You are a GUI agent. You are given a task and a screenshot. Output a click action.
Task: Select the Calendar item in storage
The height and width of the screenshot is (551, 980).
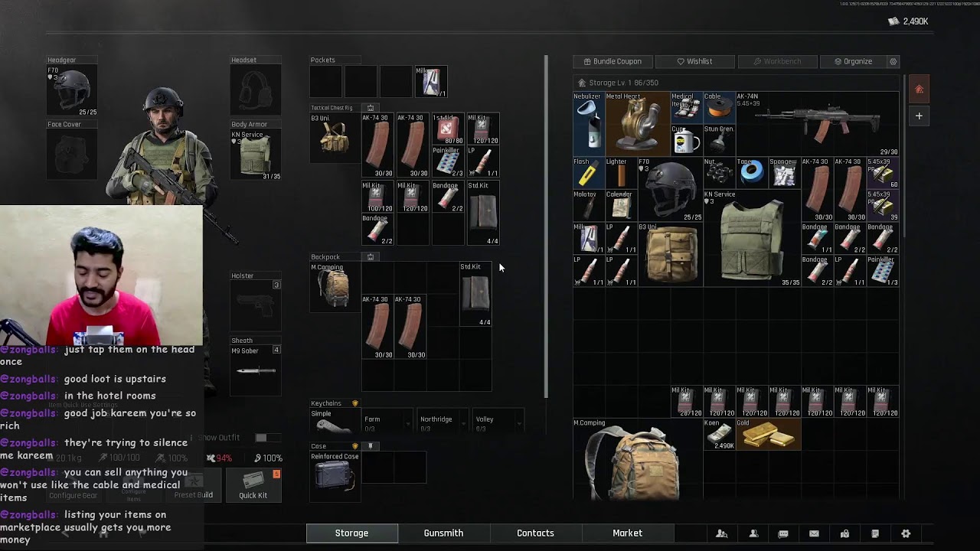621,205
